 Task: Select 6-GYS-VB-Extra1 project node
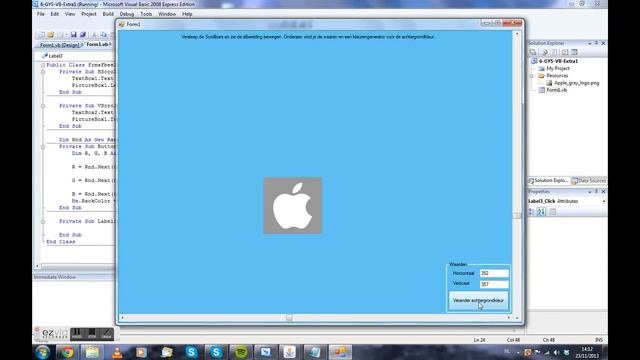click(558, 61)
